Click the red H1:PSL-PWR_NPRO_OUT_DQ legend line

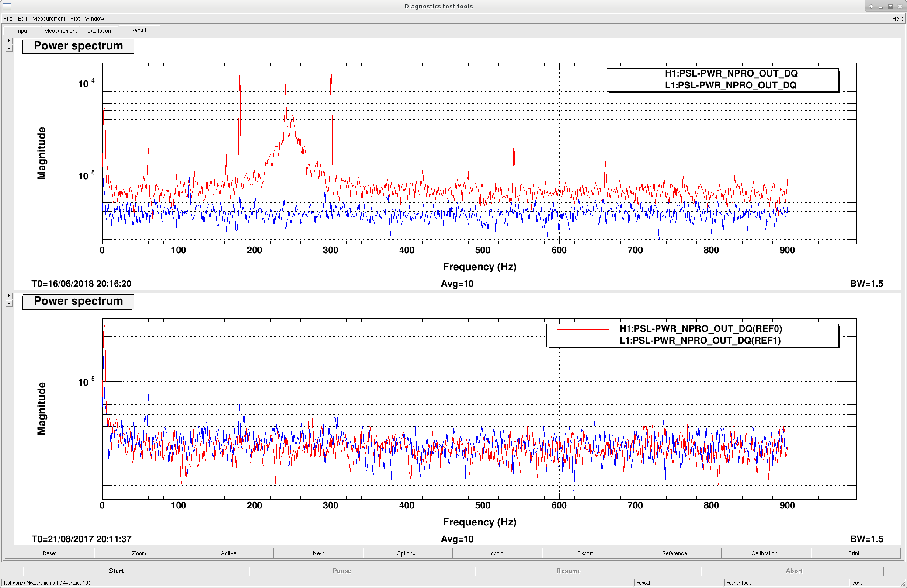(636, 74)
